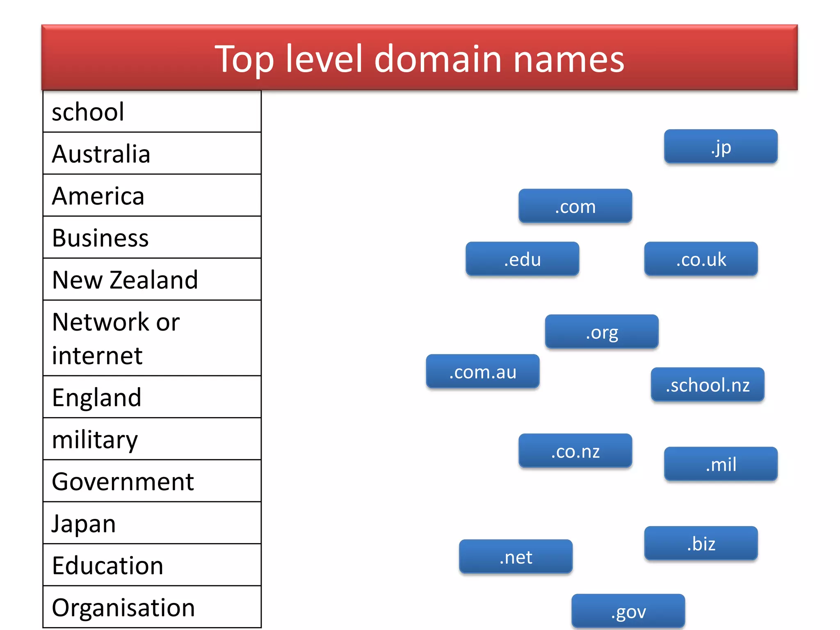The width and height of the screenshot is (840, 630).
Task: Click the 'England' table cell
Action: tap(152, 397)
